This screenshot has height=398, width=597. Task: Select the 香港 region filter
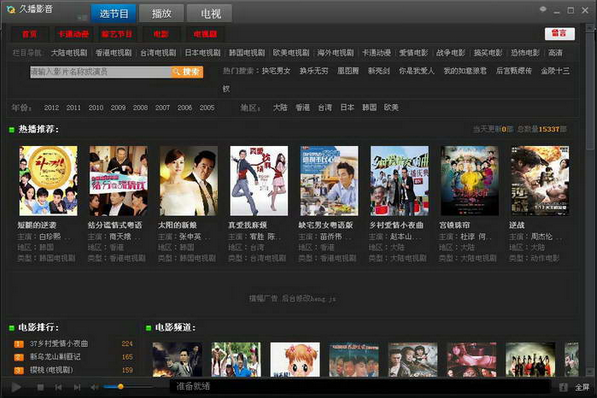coord(303,108)
